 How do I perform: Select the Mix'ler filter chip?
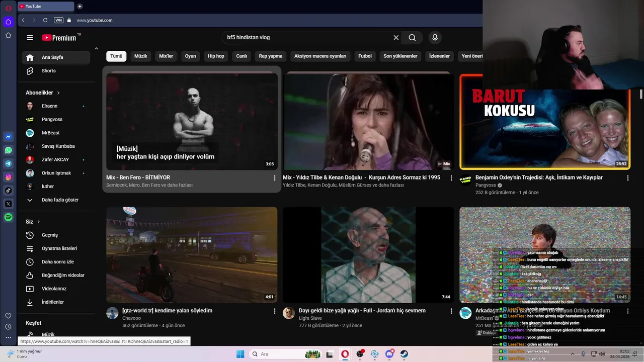point(166,56)
